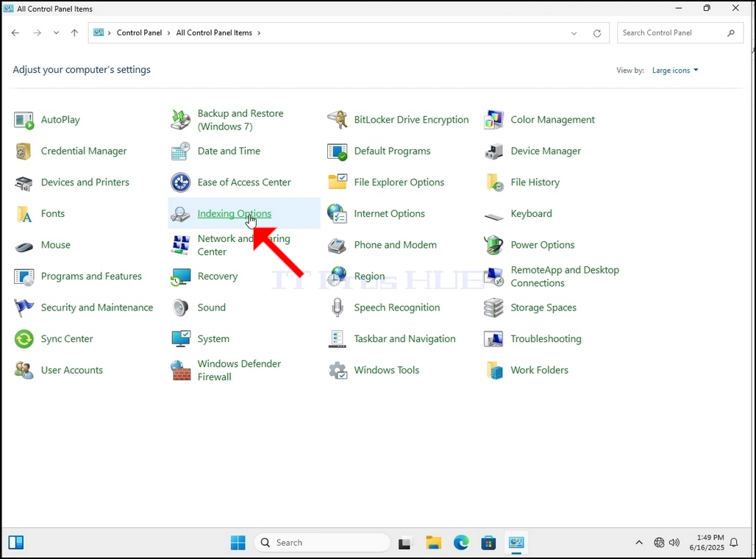Open Backup and Restore icon

point(180,120)
